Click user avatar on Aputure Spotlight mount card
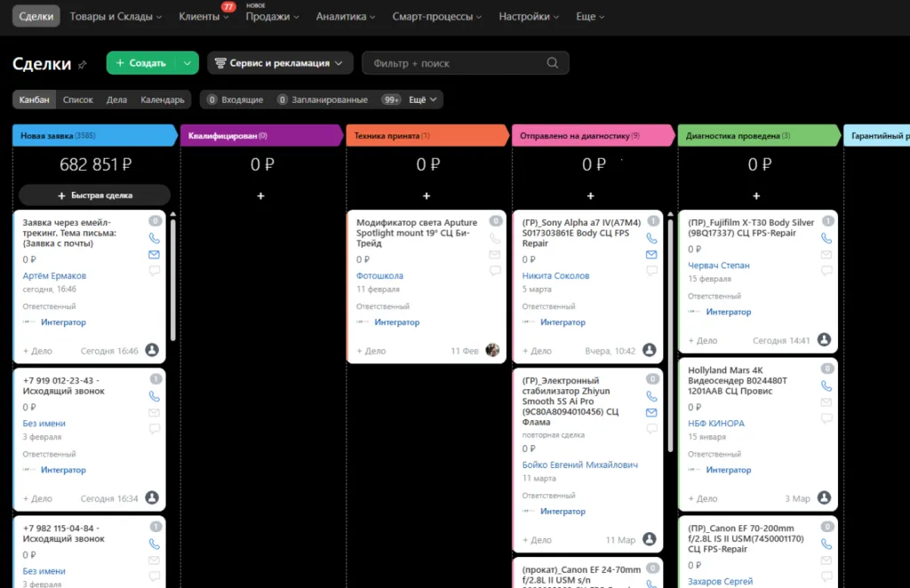 492,350
